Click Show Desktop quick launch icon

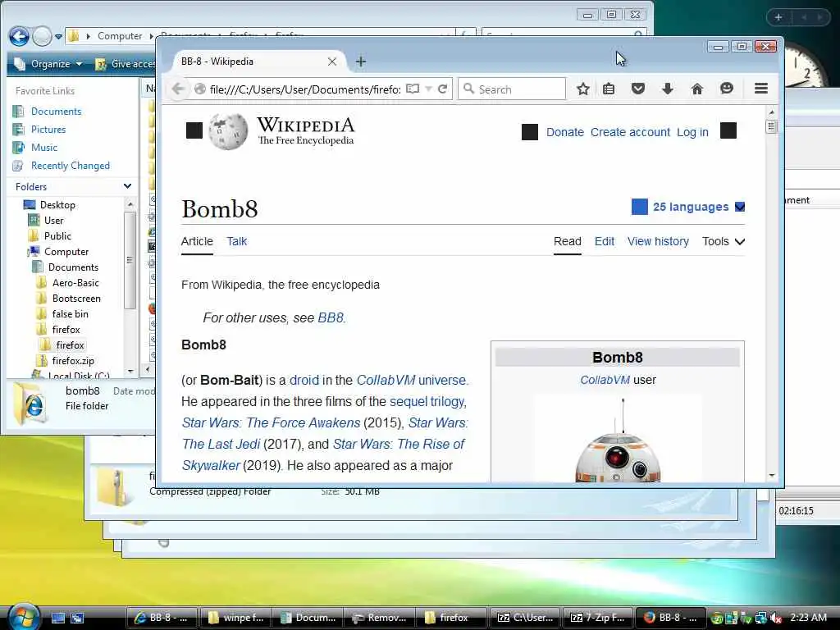58,618
